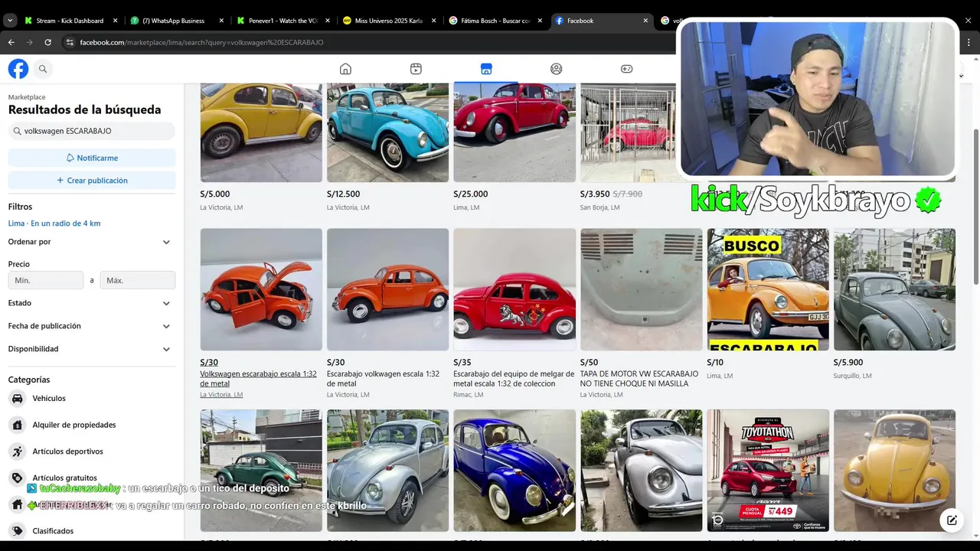
Task: Select the Marketplace storefront icon
Action: pyautogui.click(x=486, y=69)
